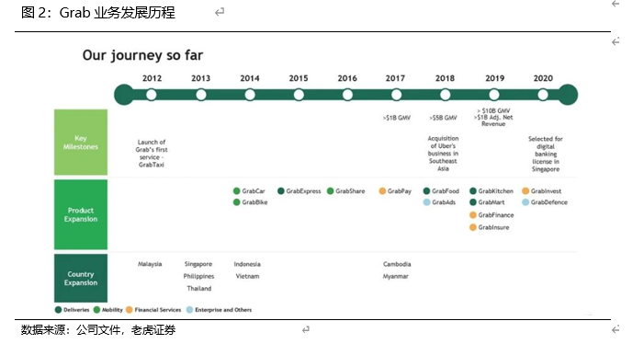Click the Deliveries legend color swatch
Screen dimensions: 644x344
click(58, 310)
